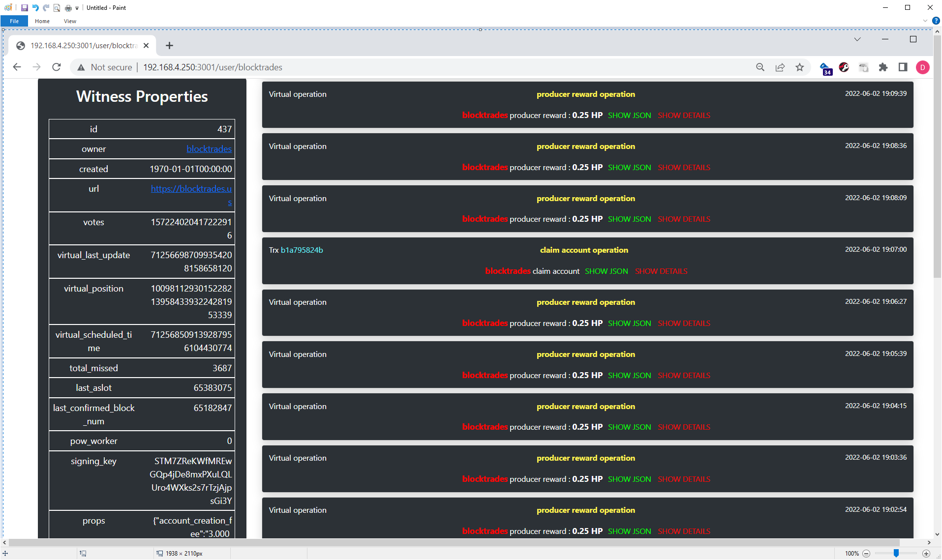Click the Paint zoom slider handle
This screenshot has height=560, width=942.
click(x=896, y=554)
